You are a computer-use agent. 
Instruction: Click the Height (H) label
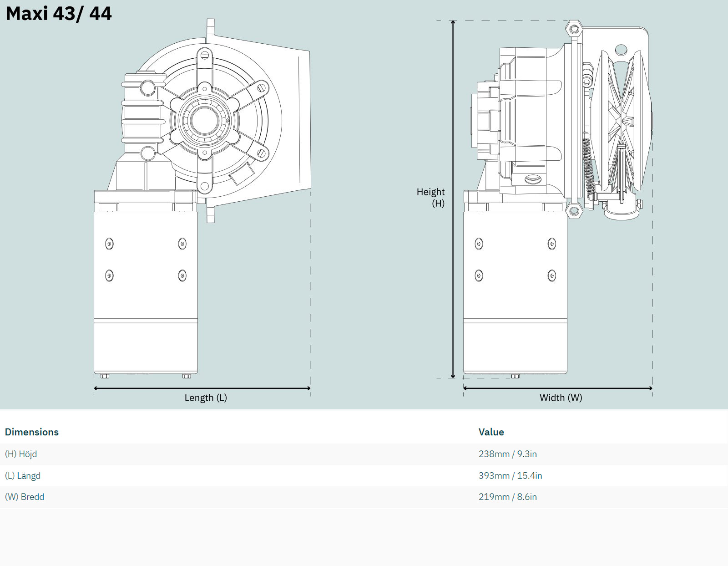(x=431, y=198)
